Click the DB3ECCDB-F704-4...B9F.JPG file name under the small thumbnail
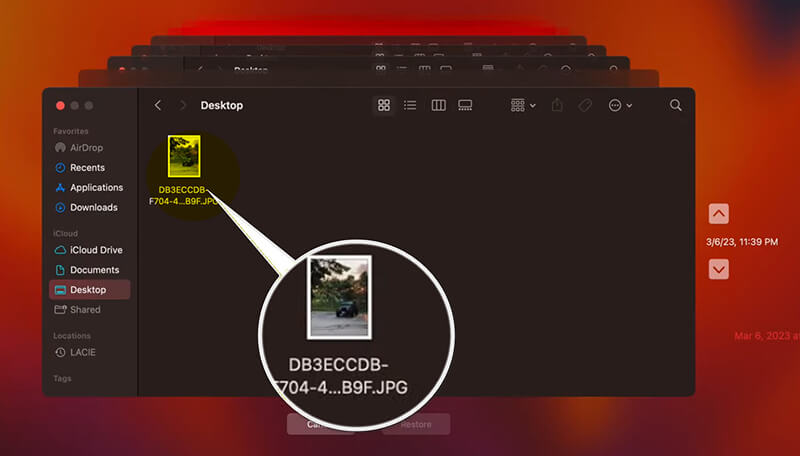 pyautogui.click(x=184, y=195)
